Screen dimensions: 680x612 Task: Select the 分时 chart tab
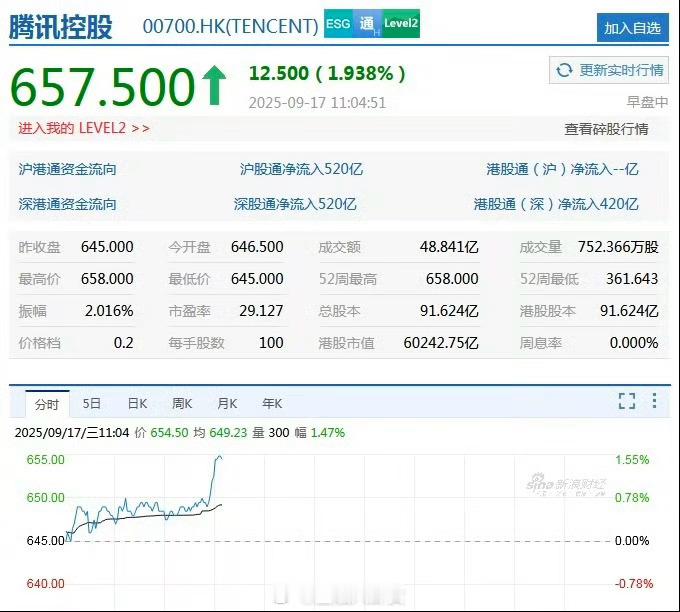pyautogui.click(x=47, y=404)
